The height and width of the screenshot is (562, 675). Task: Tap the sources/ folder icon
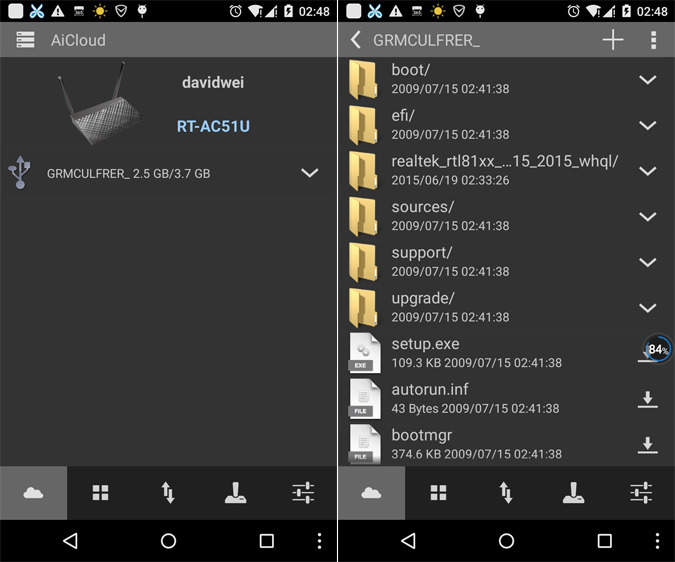364,216
